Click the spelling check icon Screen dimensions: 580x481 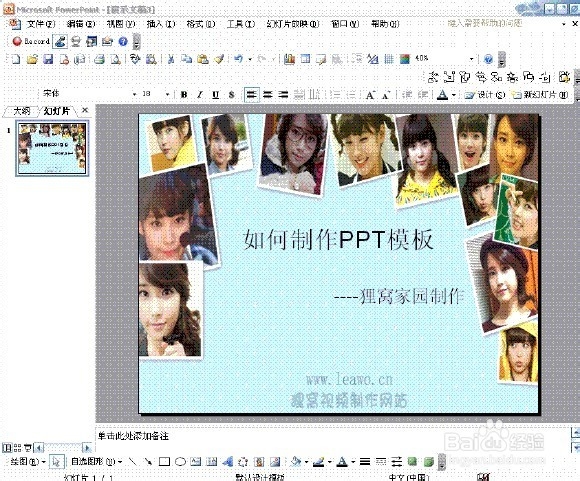pos(135,59)
